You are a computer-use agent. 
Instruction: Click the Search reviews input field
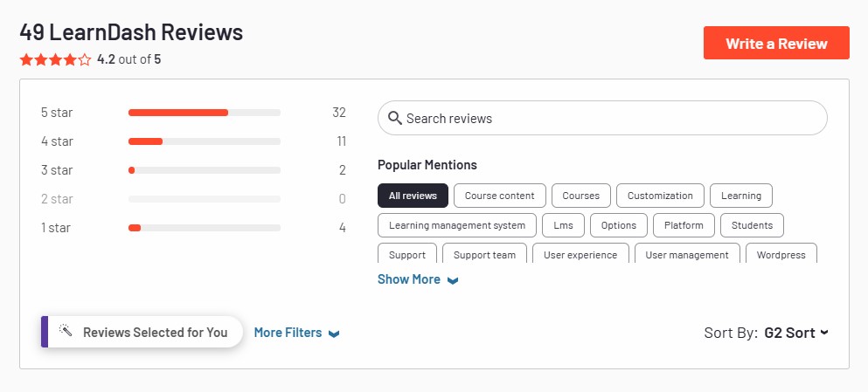[602, 118]
